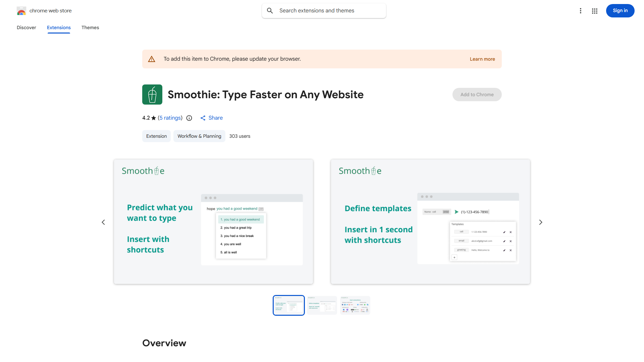Screen dimensions: 644x362
Task: Open the three-dot more options menu
Action: point(580,11)
